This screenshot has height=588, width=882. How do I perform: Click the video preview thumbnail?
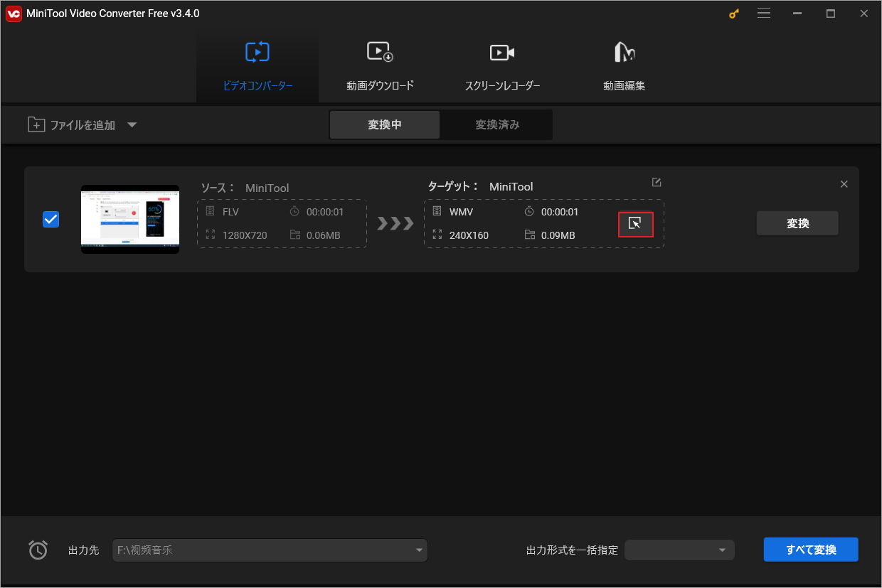(x=130, y=219)
